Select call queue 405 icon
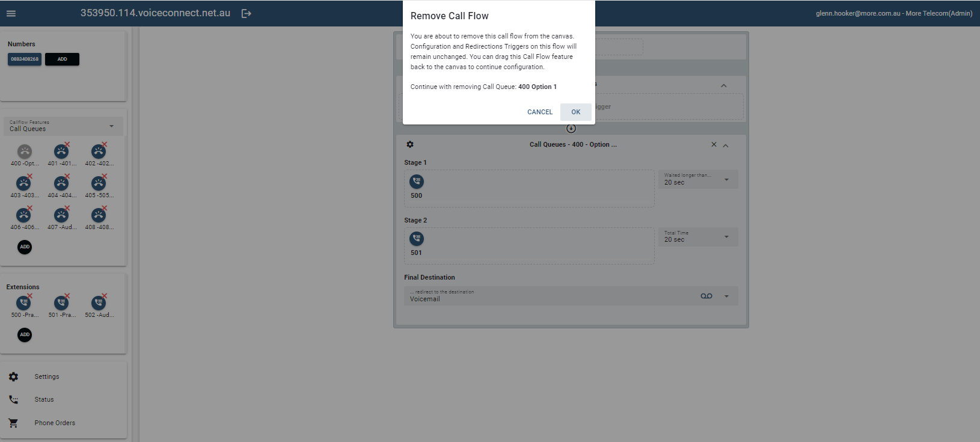Image resolution: width=980 pixels, height=442 pixels. tap(99, 184)
